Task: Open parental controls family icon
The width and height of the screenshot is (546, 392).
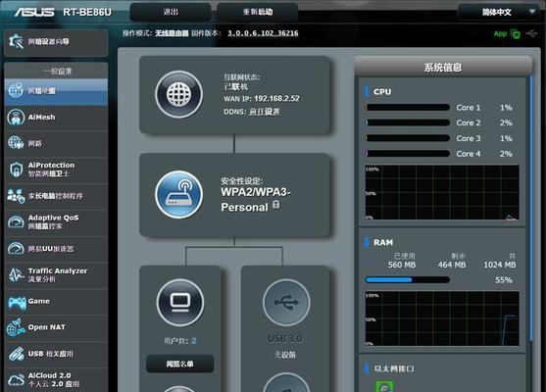Action: pos(16,196)
